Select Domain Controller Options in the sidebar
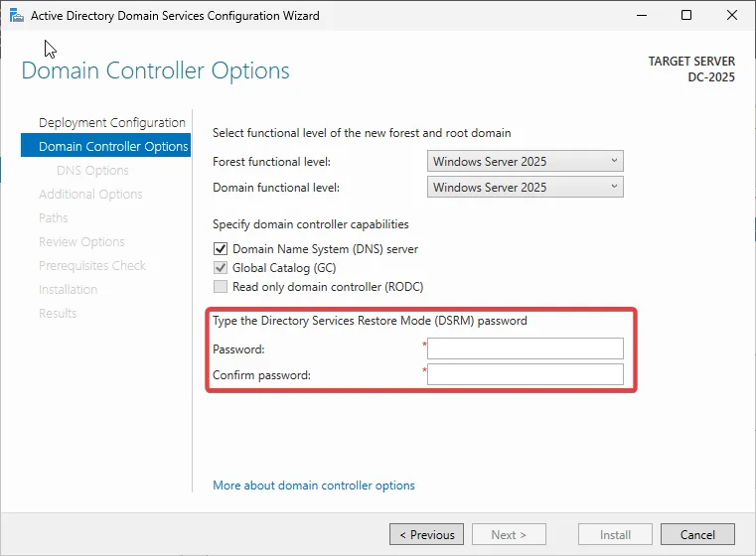This screenshot has width=756, height=556. click(106, 146)
